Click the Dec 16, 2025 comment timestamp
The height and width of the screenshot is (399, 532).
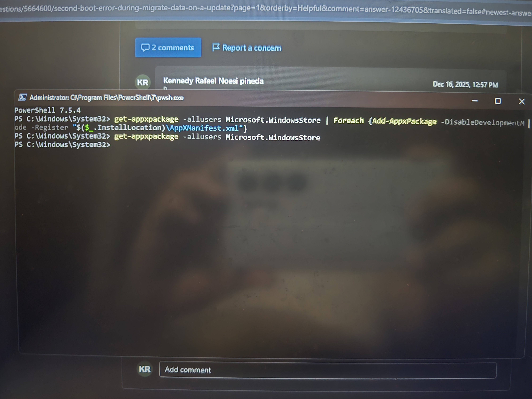465,85
